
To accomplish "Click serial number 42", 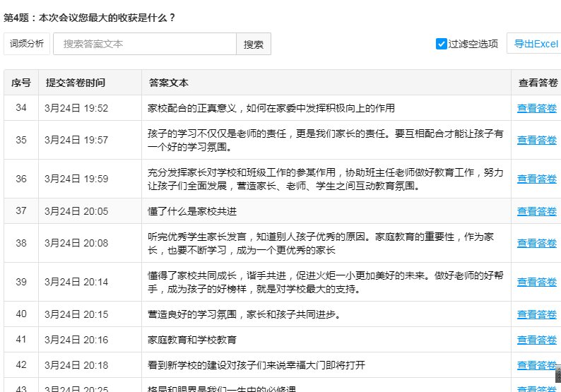I will (21, 364).
